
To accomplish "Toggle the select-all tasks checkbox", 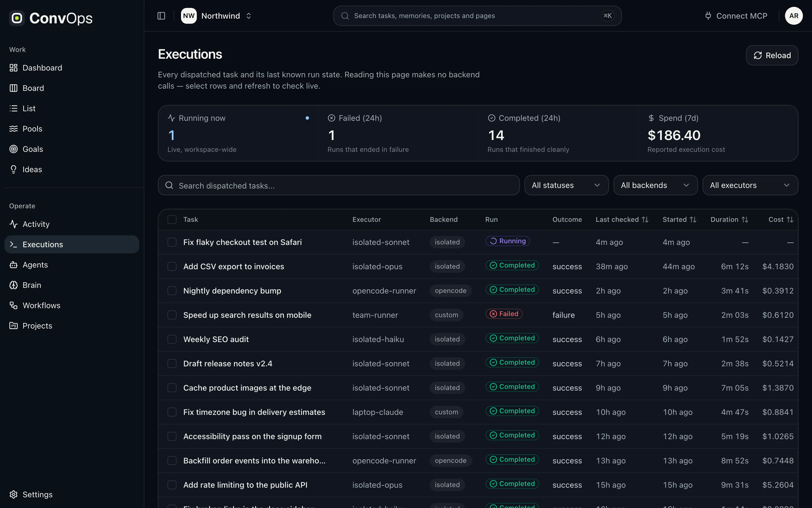I will 172,220.
